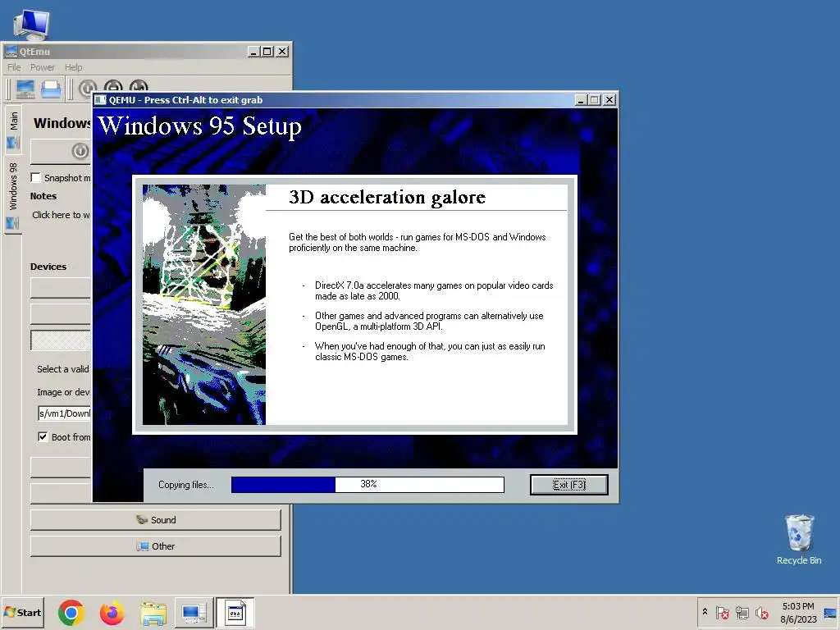Click the '3D acceleration galore' heading

387,197
